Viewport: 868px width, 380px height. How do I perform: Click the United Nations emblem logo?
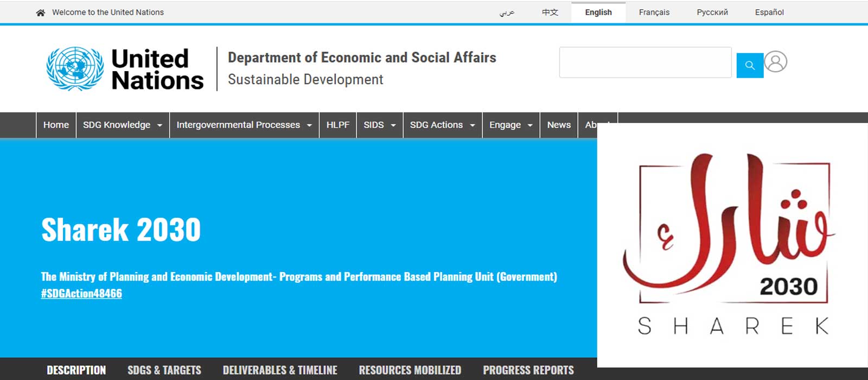tap(75, 69)
